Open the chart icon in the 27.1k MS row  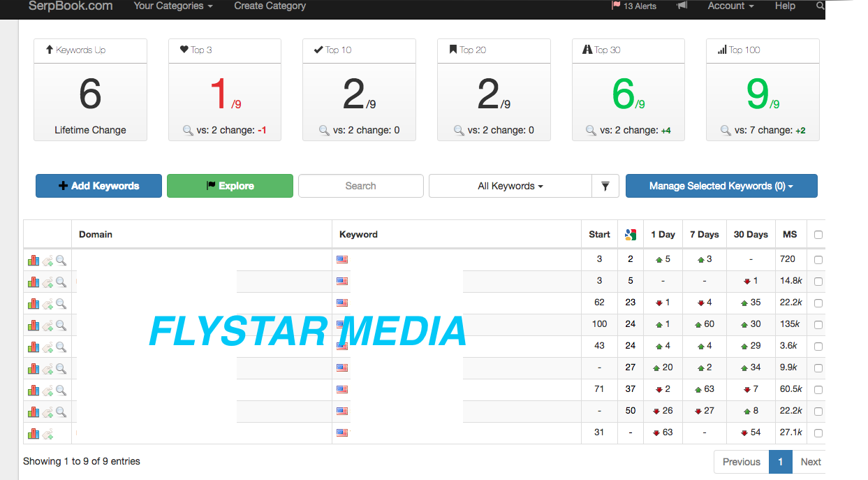point(33,434)
